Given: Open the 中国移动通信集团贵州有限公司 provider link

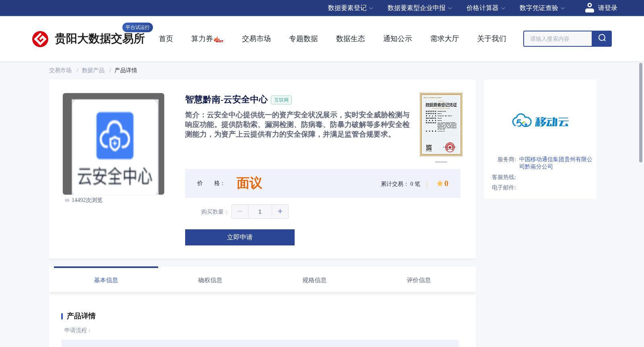Looking at the screenshot, I should pyautogui.click(x=556, y=163).
